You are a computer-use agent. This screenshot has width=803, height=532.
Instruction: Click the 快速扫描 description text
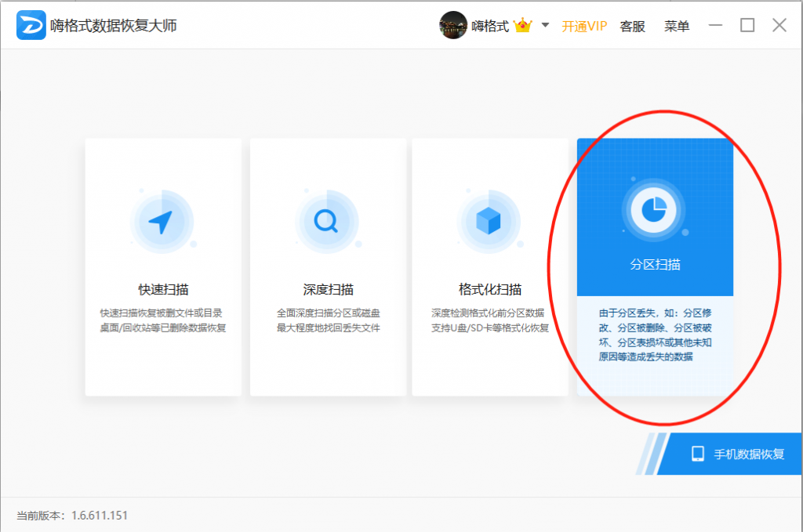[163, 320]
